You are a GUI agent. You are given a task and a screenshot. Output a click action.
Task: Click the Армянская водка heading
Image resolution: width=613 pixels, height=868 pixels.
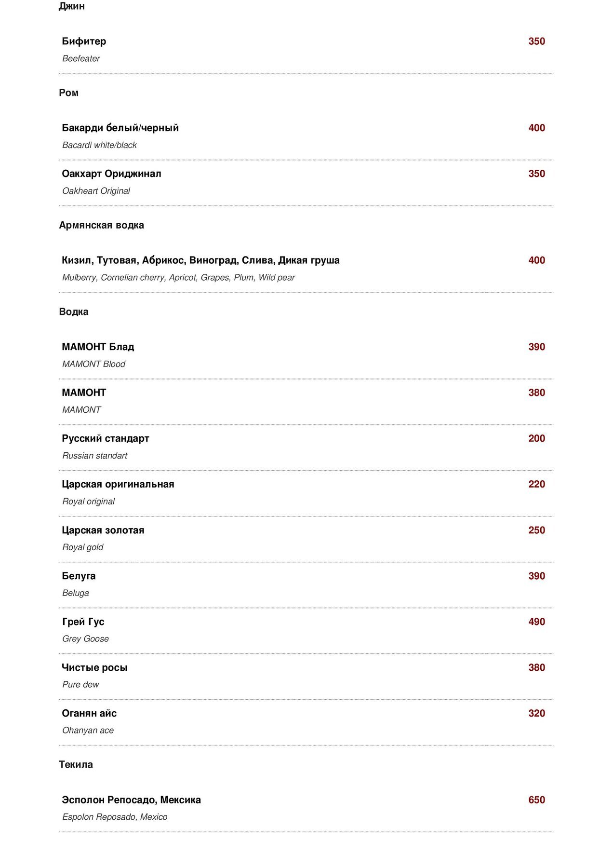coord(101,225)
